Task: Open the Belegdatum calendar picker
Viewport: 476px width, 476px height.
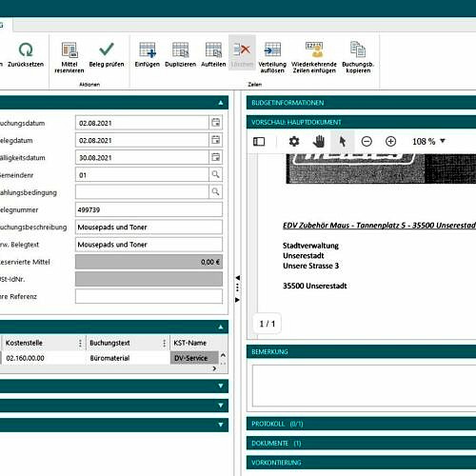Action: (x=216, y=140)
